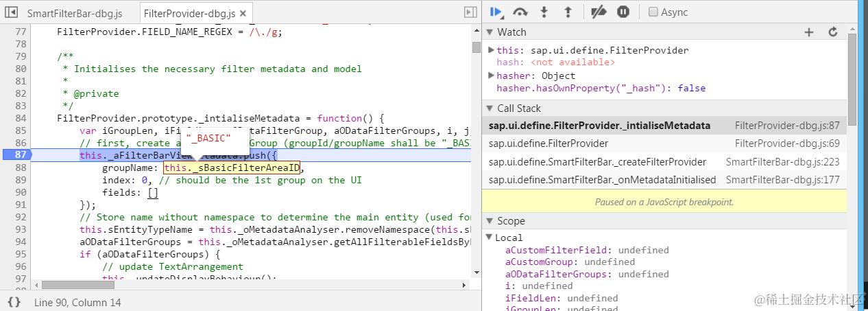This screenshot has width=868, height=311.
Task: Toggle the debugger sidebar pane icon
Action: click(470, 12)
